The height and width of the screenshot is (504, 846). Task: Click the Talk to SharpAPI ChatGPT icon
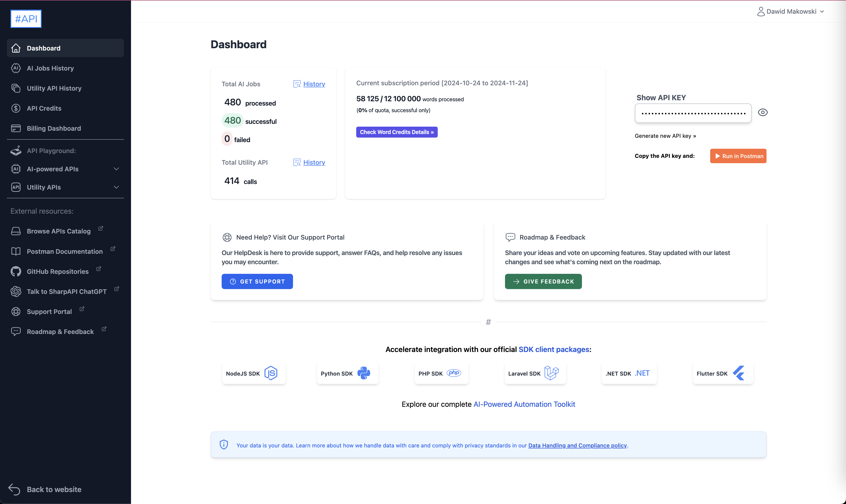(16, 291)
